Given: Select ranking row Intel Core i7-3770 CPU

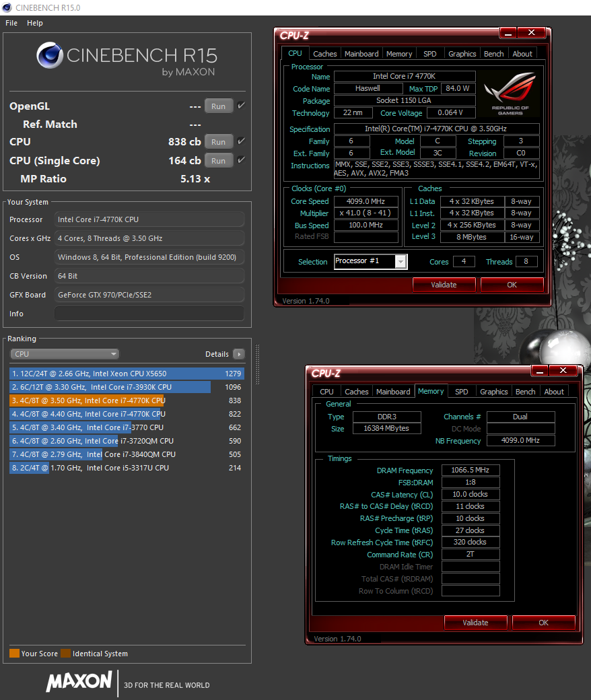Looking at the screenshot, I should 127,427.
